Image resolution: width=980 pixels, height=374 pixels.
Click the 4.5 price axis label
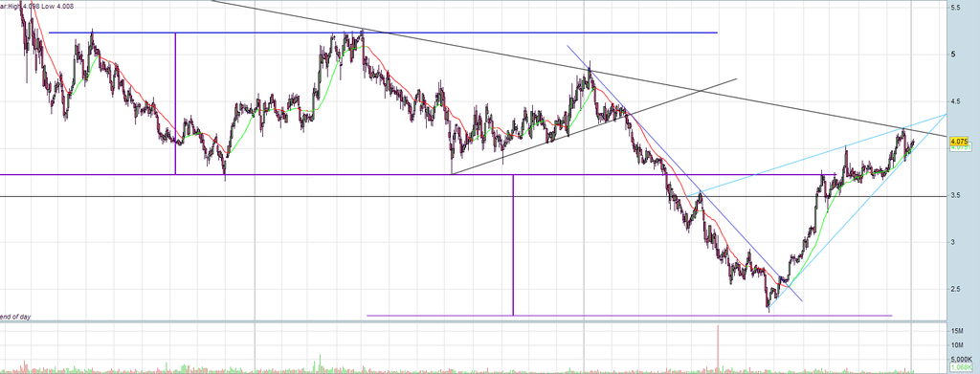coord(956,101)
